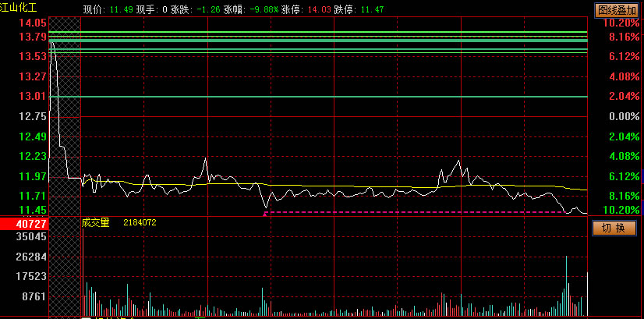Click the 成交量 volume label
Viewport: 644px width, 319px height.
96,222
